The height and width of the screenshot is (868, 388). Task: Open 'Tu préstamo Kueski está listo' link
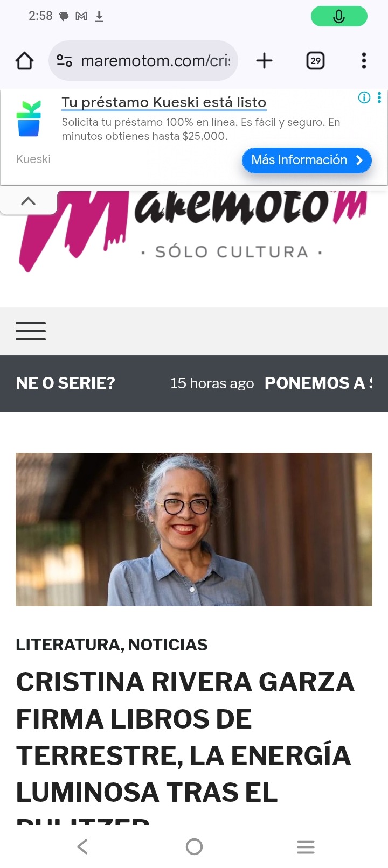pos(164,102)
